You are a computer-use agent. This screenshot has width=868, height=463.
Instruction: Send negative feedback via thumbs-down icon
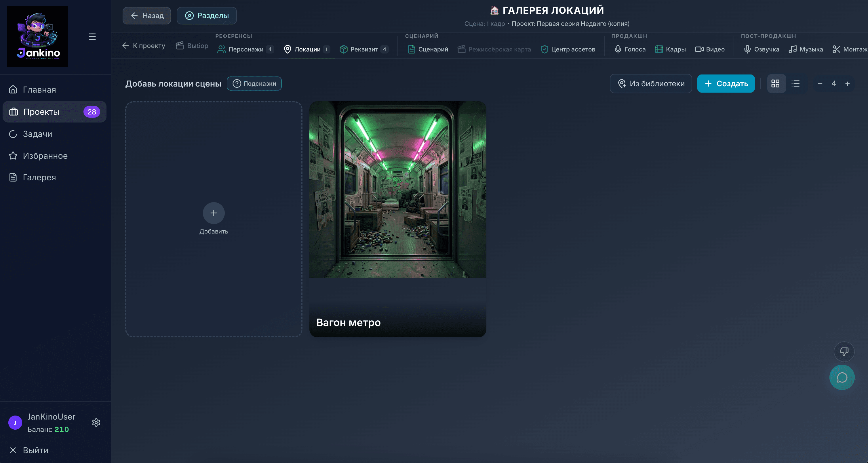coord(844,351)
